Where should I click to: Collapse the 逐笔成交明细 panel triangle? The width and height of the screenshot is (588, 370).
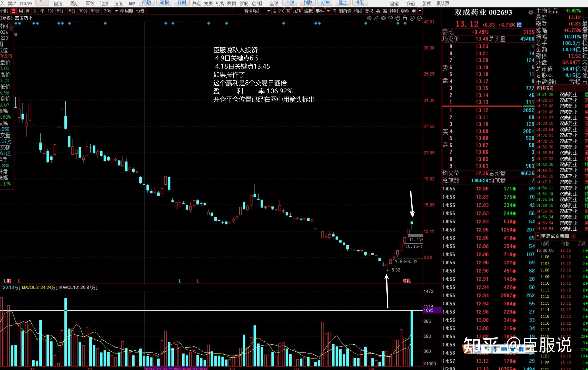pyautogui.click(x=538, y=236)
